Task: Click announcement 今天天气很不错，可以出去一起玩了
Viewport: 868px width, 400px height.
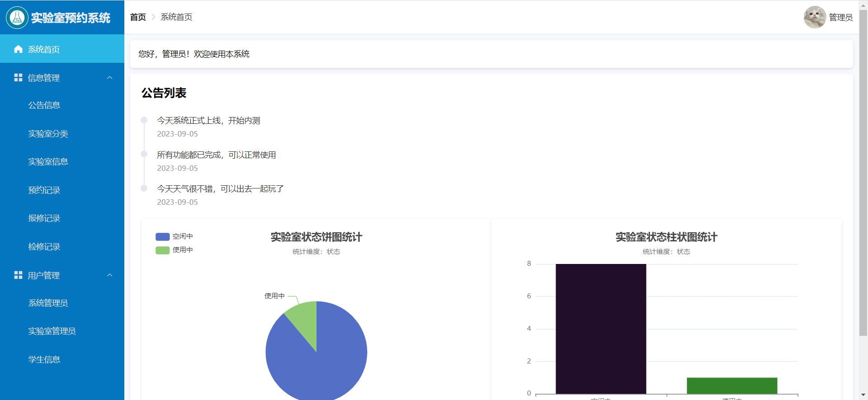Action: click(x=220, y=189)
